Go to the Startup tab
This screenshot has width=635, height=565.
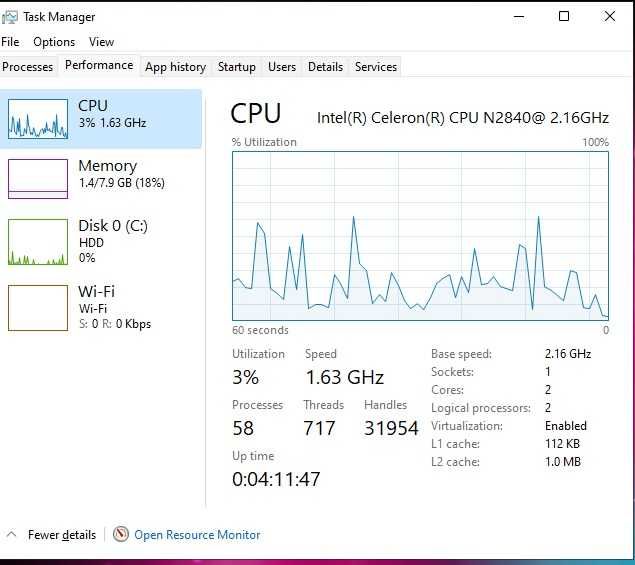point(237,67)
